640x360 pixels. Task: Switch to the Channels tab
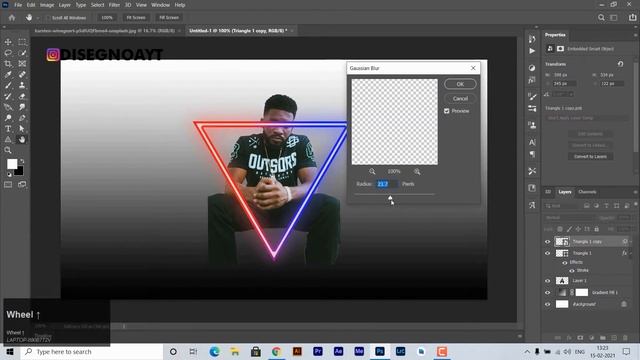pos(587,192)
